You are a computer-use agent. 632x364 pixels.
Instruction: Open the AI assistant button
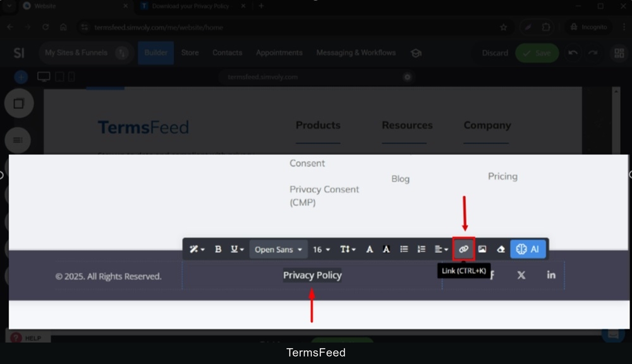point(528,249)
